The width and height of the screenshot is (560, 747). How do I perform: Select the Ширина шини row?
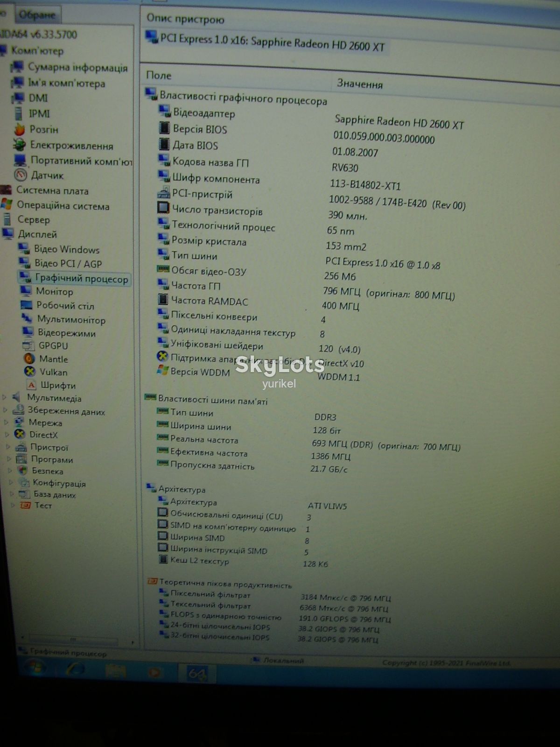pos(249,428)
